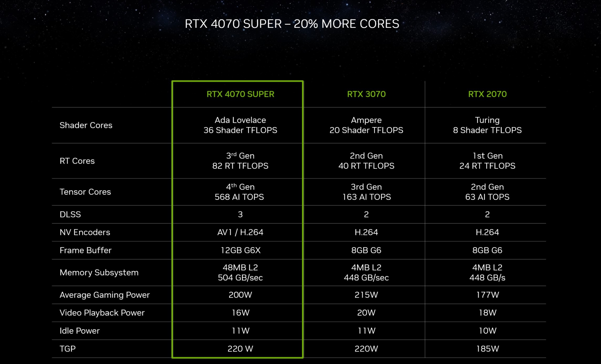Image resolution: width=601 pixels, height=364 pixels.
Task: Select the 12GB G6X frame buffer value
Action: click(240, 250)
